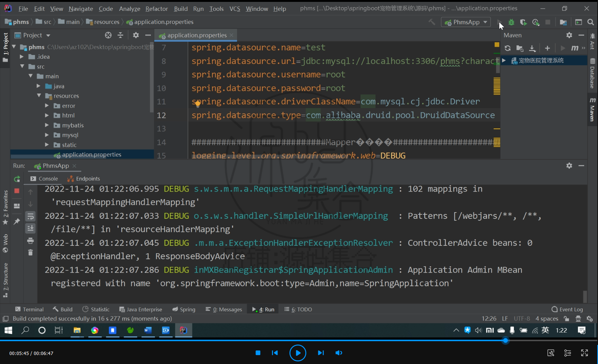Screen dimensions: 598x364
Task: Open the Refactor menu
Action: click(x=157, y=9)
